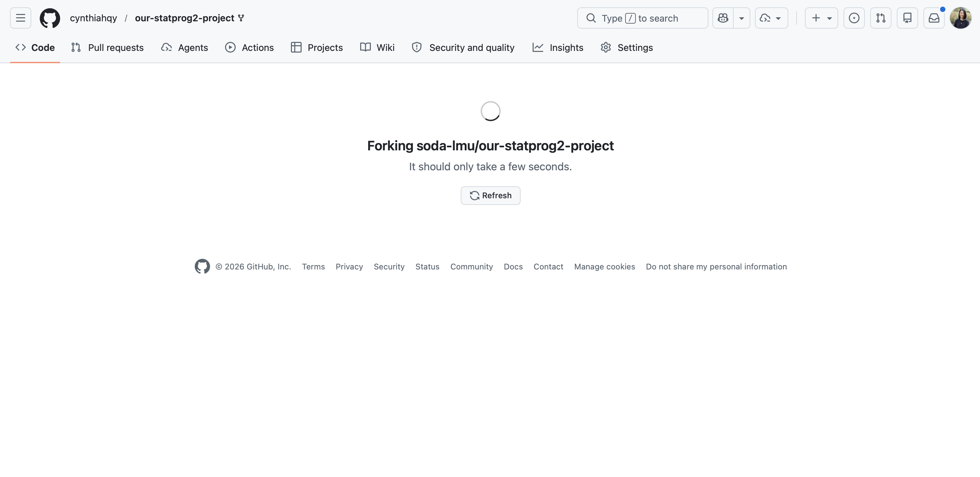Open the repository Settings tab
The width and height of the screenshot is (980, 477).
coord(626,48)
